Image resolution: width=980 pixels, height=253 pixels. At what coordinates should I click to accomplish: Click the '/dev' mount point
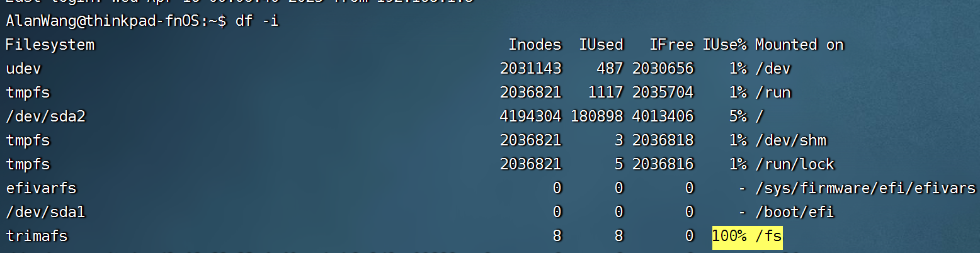point(773,69)
